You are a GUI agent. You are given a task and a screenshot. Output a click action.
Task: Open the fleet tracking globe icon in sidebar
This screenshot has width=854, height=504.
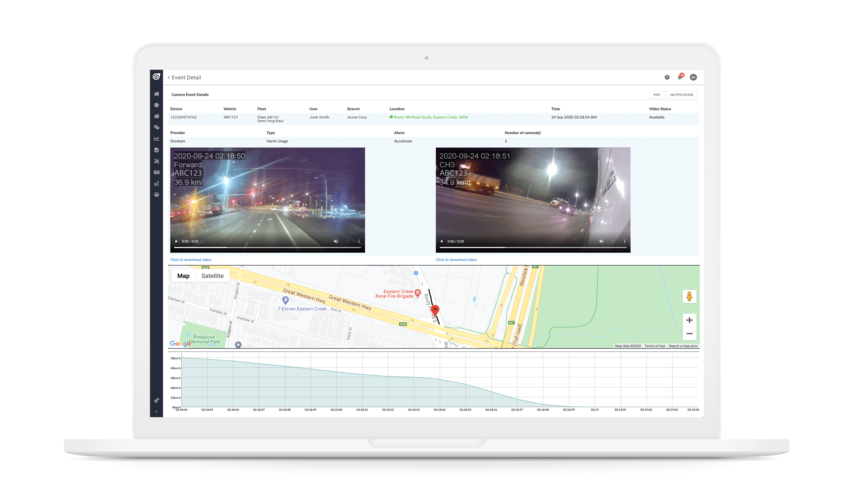click(157, 105)
